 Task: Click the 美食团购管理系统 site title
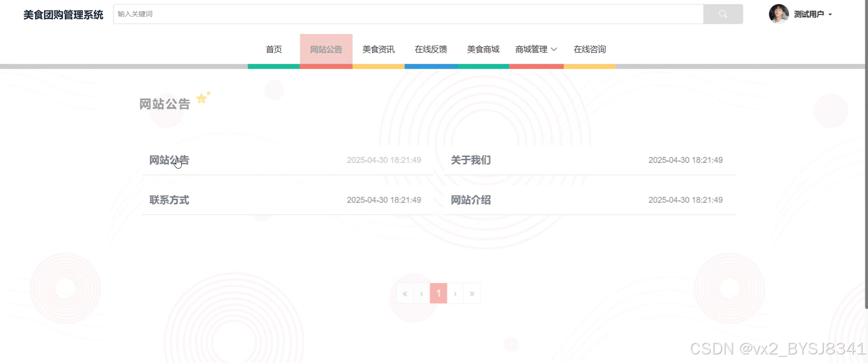pos(63,15)
